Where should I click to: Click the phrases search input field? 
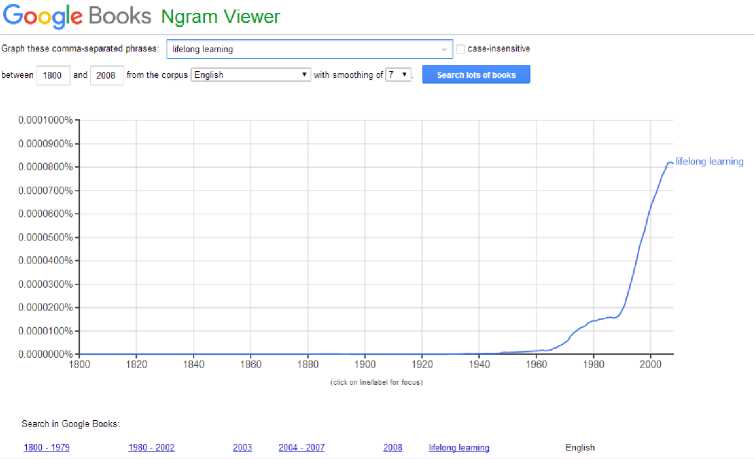(x=303, y=49)
